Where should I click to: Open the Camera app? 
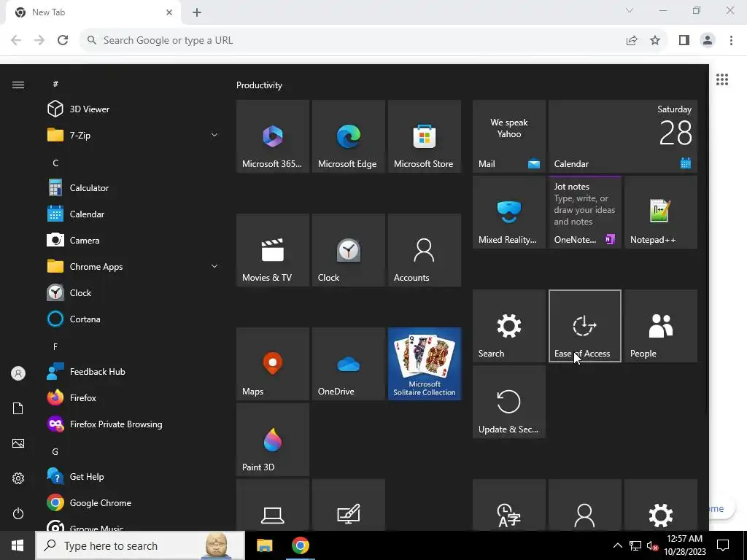(x=133, y=240)
